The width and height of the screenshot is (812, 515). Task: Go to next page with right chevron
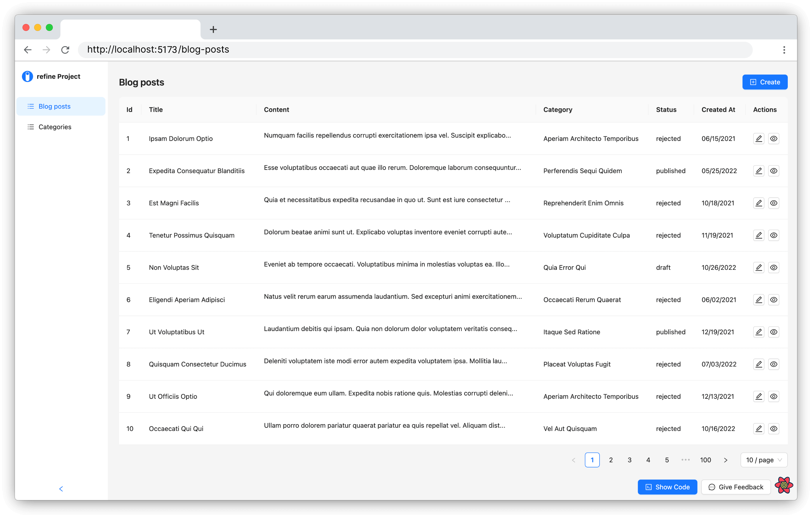click(x=725, y=460)
